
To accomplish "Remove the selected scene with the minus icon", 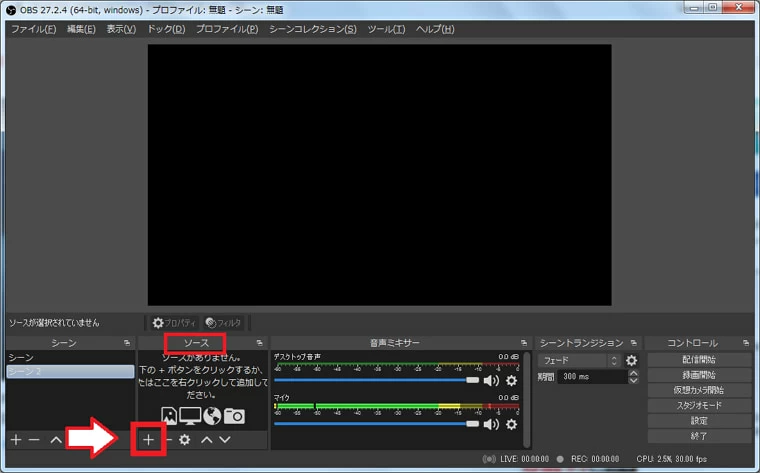I will point(34,439).
